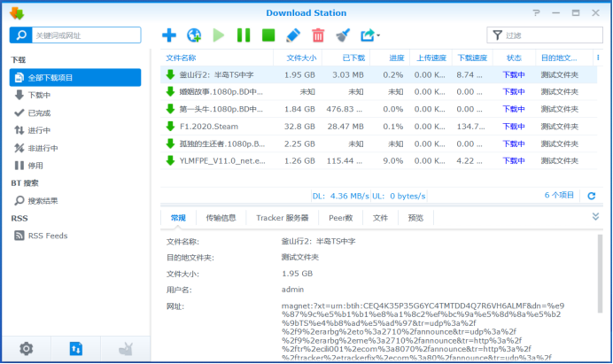Select the F1.2020.Steam download row
The width and height of the screenshot is (613, 364).
click(x=378, y=127)
